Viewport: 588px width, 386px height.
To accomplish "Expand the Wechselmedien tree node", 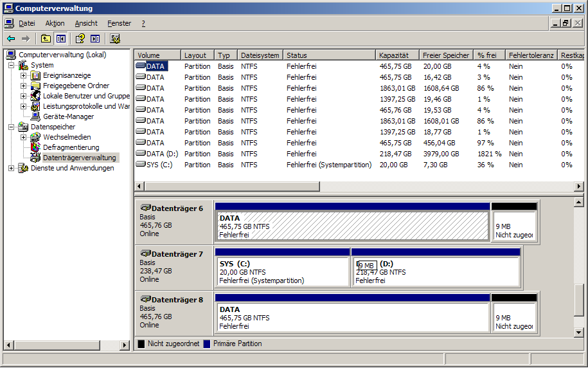I will 24,137.
